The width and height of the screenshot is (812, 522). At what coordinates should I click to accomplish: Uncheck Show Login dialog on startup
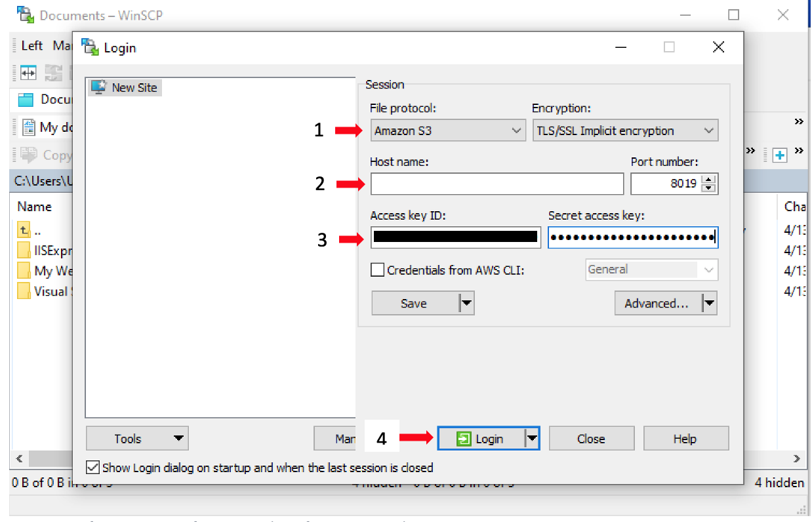click(x=92, y=468)
